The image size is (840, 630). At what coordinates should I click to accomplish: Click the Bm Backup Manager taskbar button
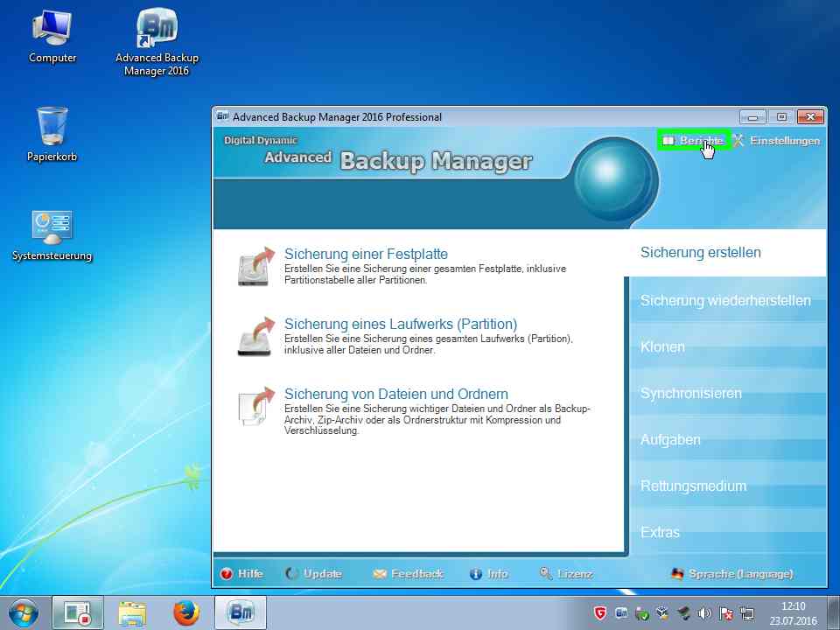241,613
